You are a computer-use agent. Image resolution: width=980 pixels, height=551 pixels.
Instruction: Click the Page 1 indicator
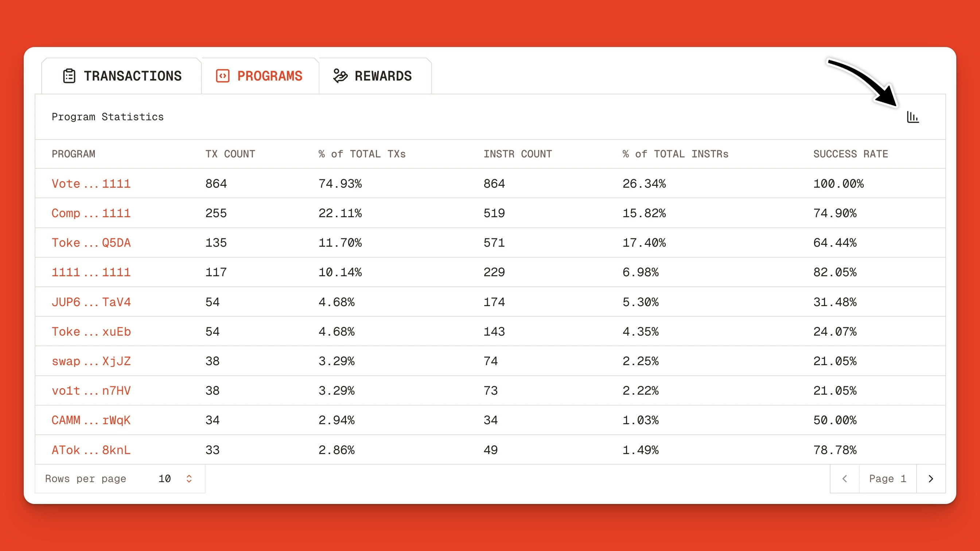coord(887,478)
